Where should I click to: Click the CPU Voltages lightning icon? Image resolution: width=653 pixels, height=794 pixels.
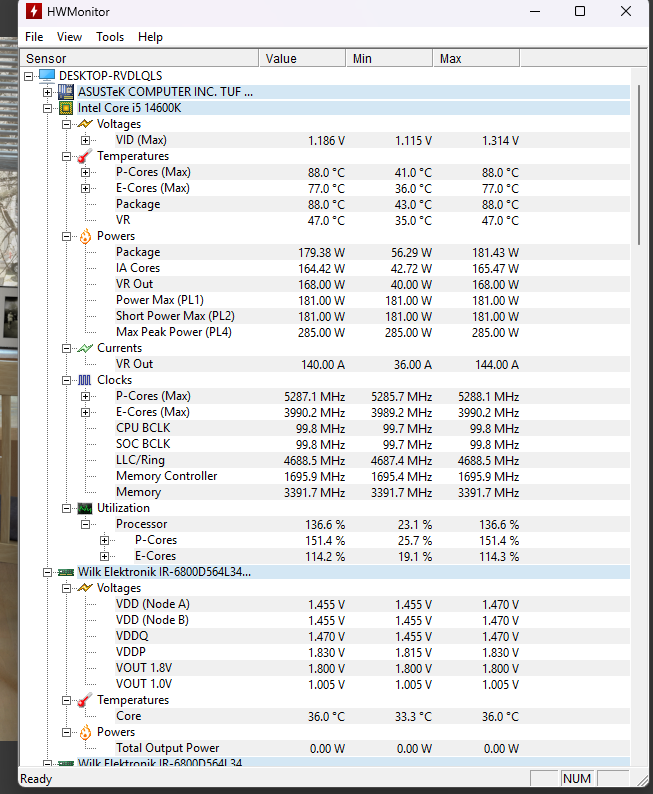pos(85,124)
